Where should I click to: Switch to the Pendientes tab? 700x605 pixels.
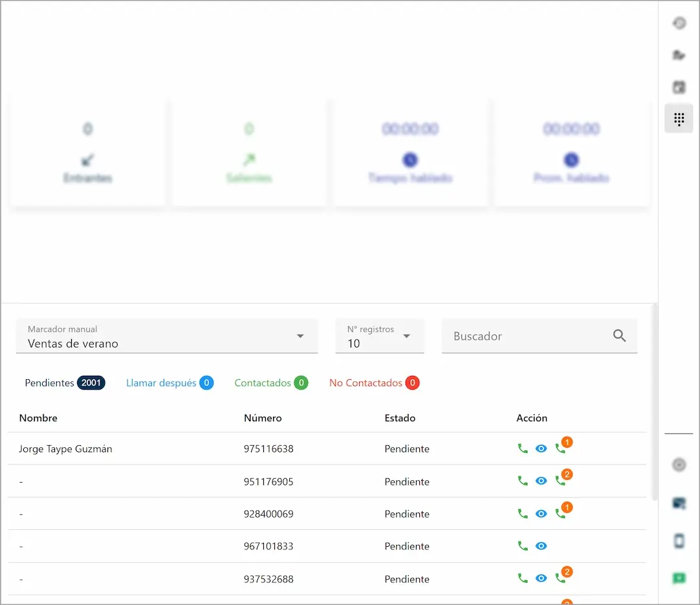tap(64, 383)
